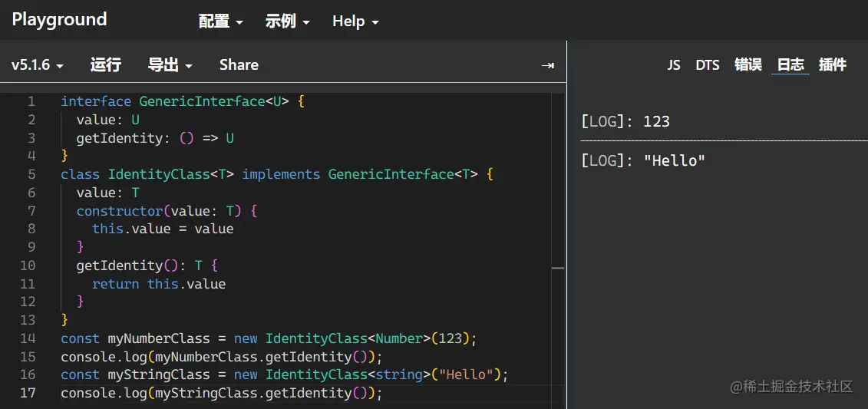868x409 pixels.
Task: Switch to the 插件 plugins tab
Action: click(x=833, y=64)
